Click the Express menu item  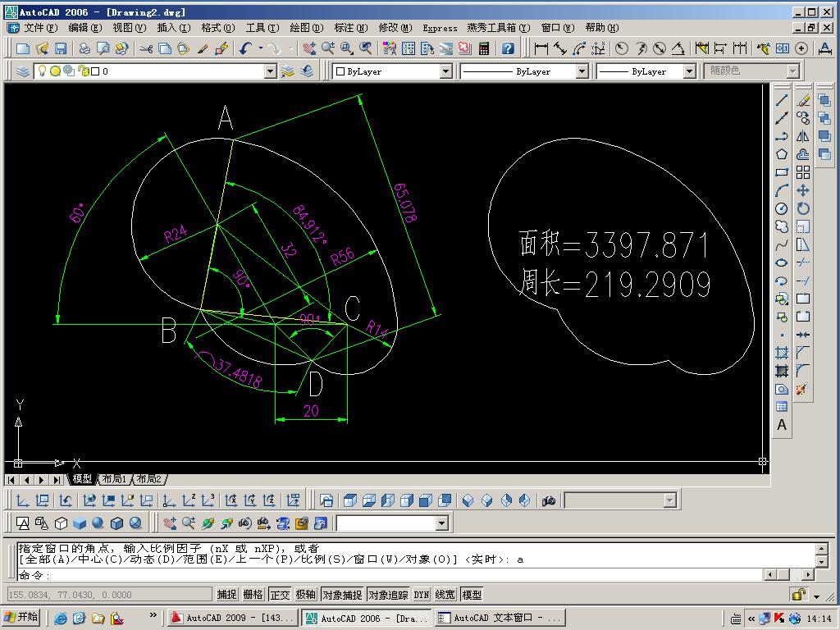[x=440, y=28]
